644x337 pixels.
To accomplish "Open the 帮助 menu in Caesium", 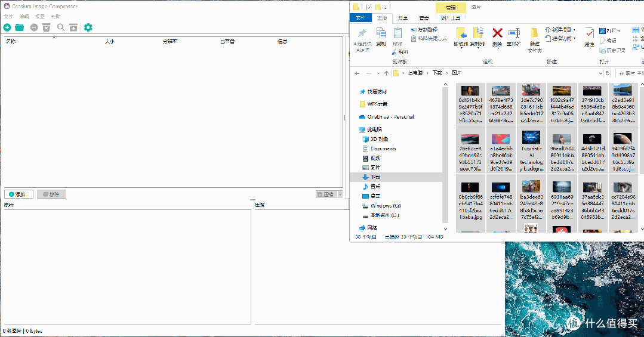I will point(56,17).
